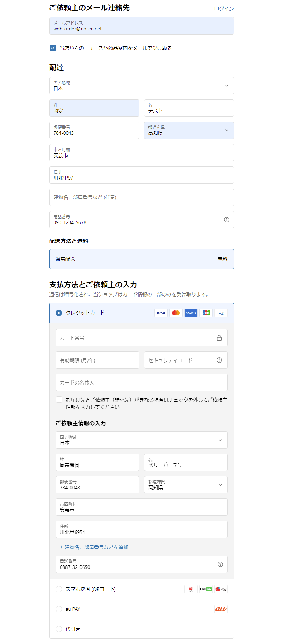283x644 pixels.
Task: Check the billing address differs checkbox
Action: tap(59, 400)
